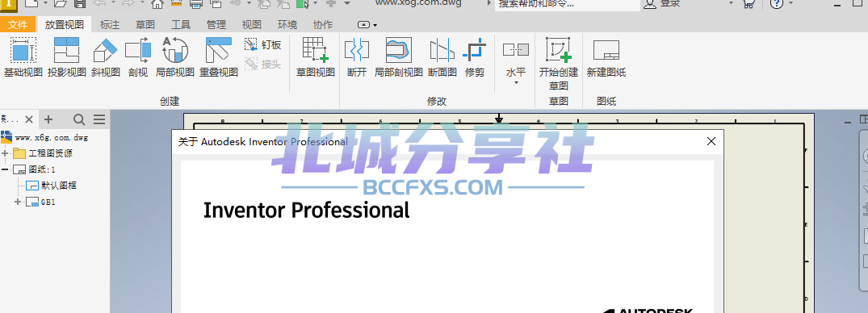Collapse the 图纸:1 tree node
Screen dimensions: 868x313
6,169
